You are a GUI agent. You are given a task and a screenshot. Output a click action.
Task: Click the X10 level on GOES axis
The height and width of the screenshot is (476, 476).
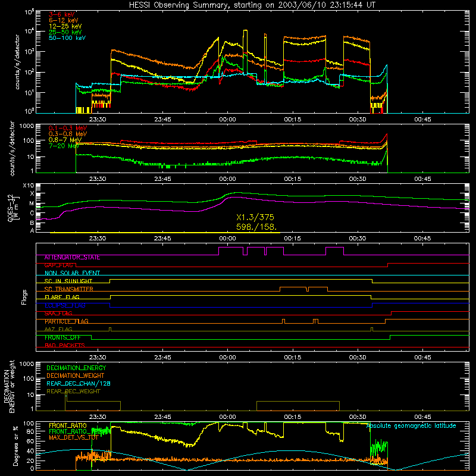point(29,186)
